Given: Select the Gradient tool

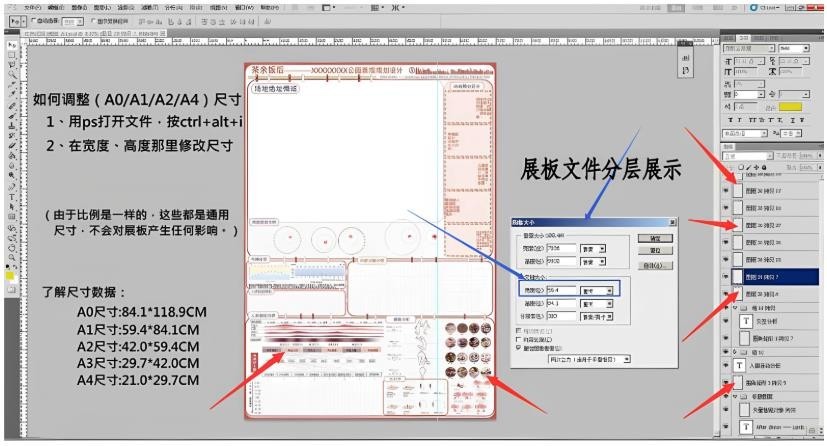Looking at the screenshot, I should pyautogui.click(x=12, y=156).
